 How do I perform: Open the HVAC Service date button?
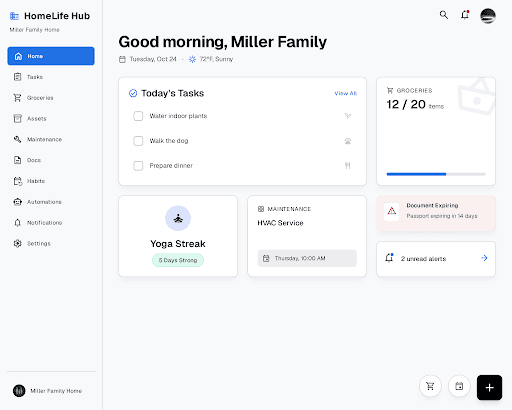tap(307, 258)
